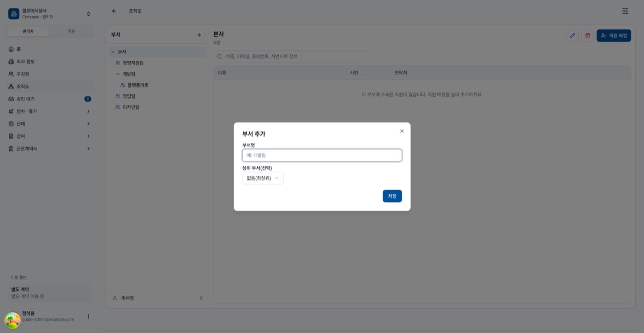This screenshot has height=333, width=644.
Task: Open 회사 정보 in the sidebar
Action: pyautogui.click(x=50, y=61)
